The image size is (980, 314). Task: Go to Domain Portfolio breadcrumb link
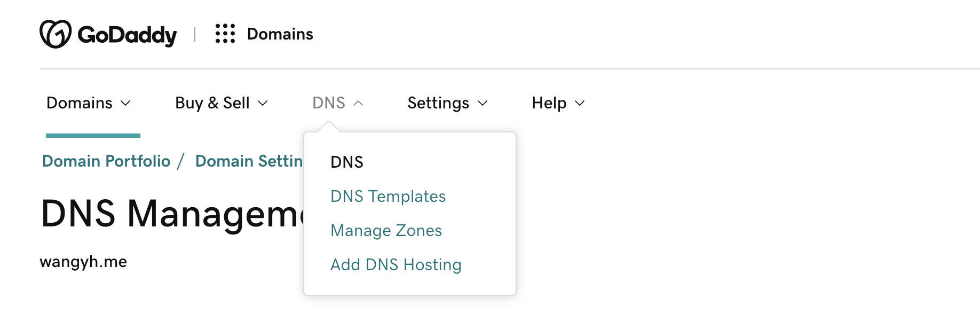[106, 161]
